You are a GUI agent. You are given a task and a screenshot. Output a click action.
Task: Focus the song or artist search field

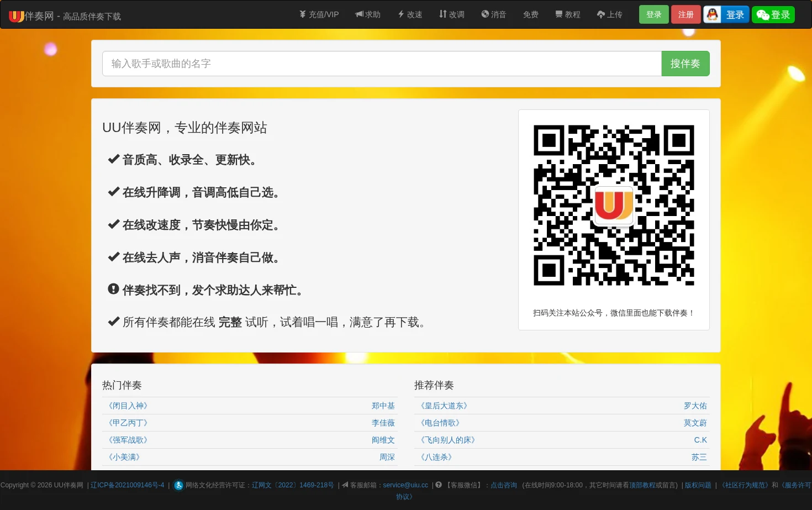point(382,64)
